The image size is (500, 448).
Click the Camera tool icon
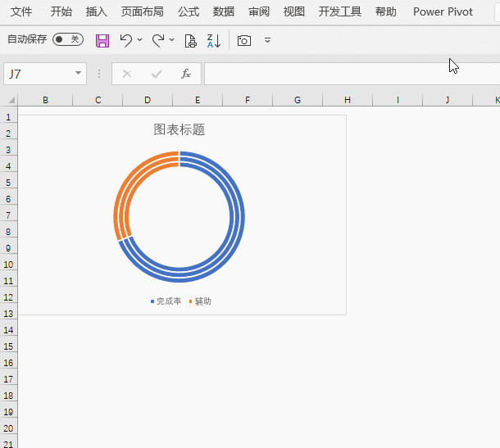(244, 40)
